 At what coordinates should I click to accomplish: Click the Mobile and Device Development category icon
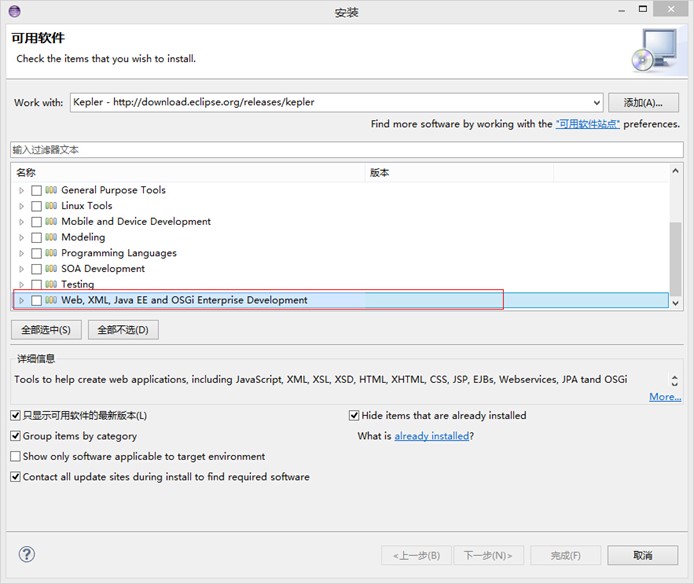tap(51, 221)
